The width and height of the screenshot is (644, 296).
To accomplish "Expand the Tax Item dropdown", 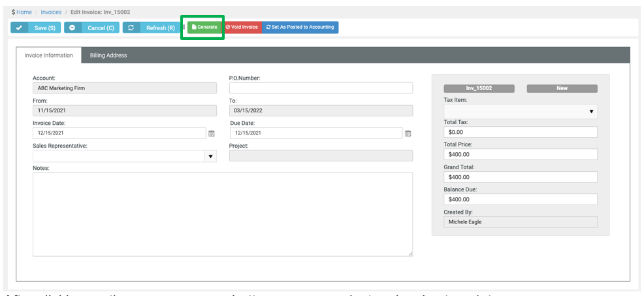I will [x=591, y=112].
